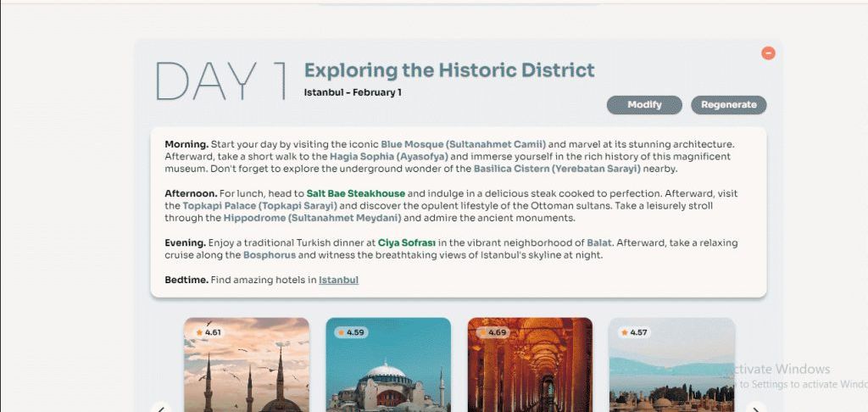Follow the Istanbul hotels link
868x412 pixels.
pos(339,281)
